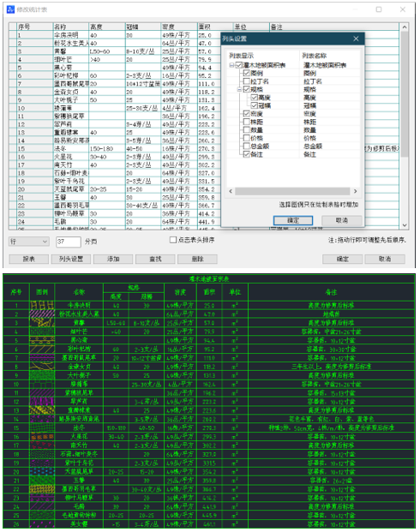Close the 列头设置 dialog with its X
Screen dimensions: 420x532
pyautogui.click(x=356, y=39)
